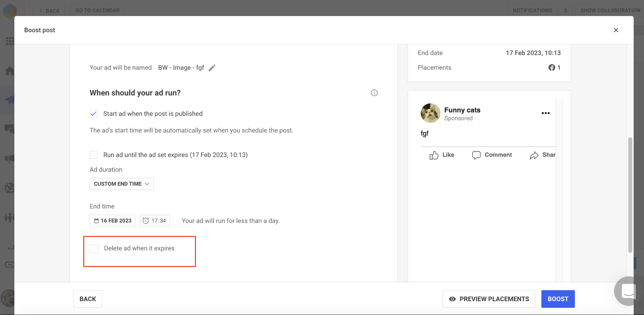Open team people sidebar icon
Viewport: 644px width, 315px height.
[9, 217]
